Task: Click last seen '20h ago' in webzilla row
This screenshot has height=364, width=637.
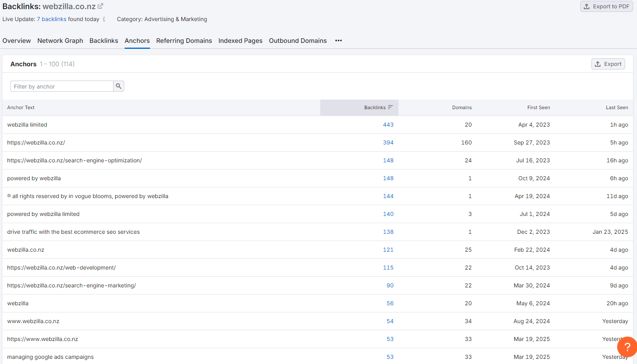Action: pos(617,303)
